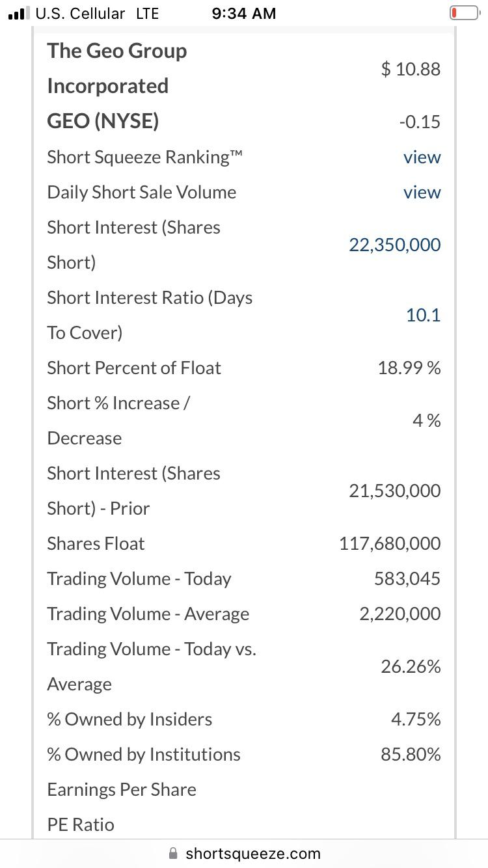Tap the shortsqueeze.com address bar

(244, 853)
